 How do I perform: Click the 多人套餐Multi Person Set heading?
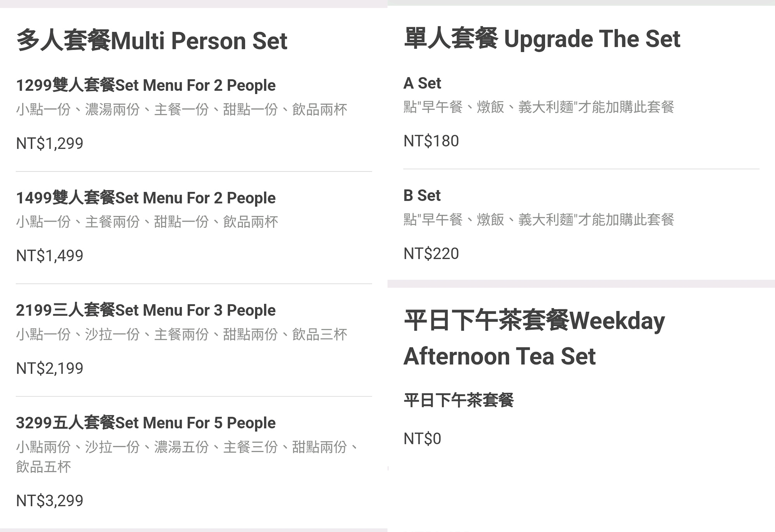pos(152,41)
